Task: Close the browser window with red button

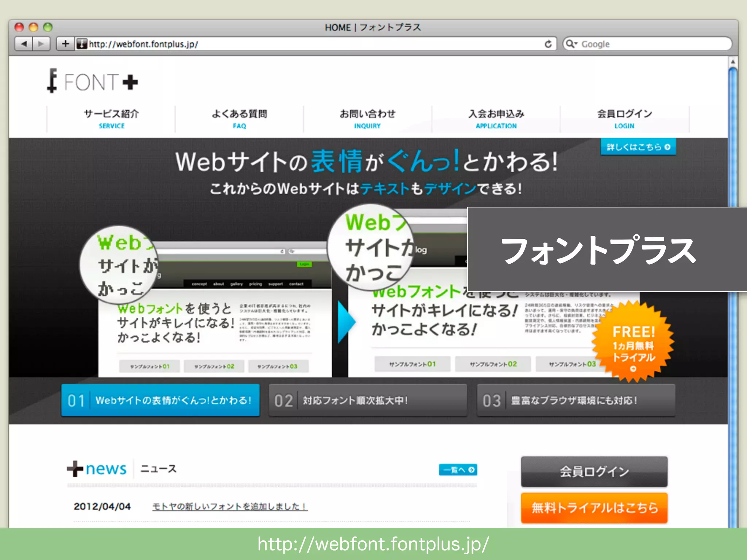Action: click(x=19, y=27)
